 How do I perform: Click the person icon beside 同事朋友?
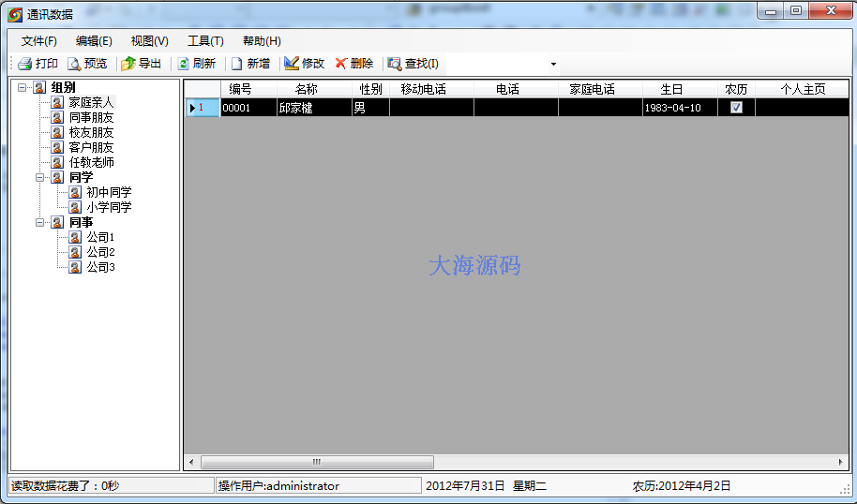[57, 117]
